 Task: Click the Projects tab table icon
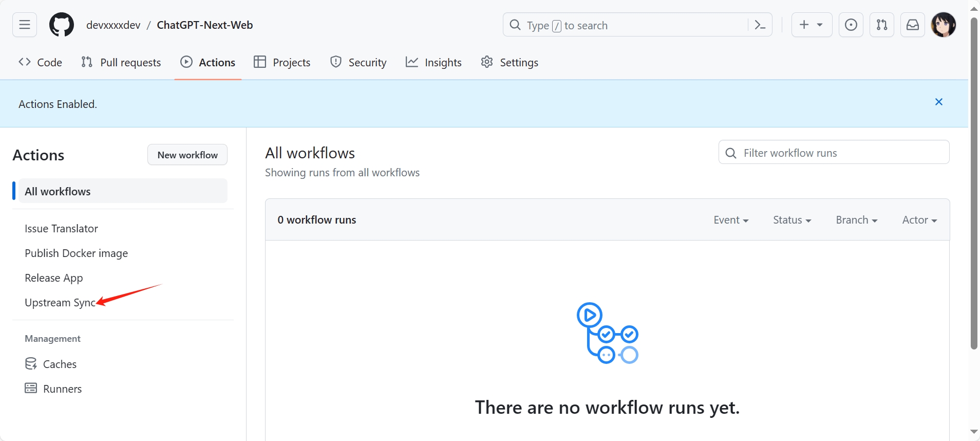260,62
